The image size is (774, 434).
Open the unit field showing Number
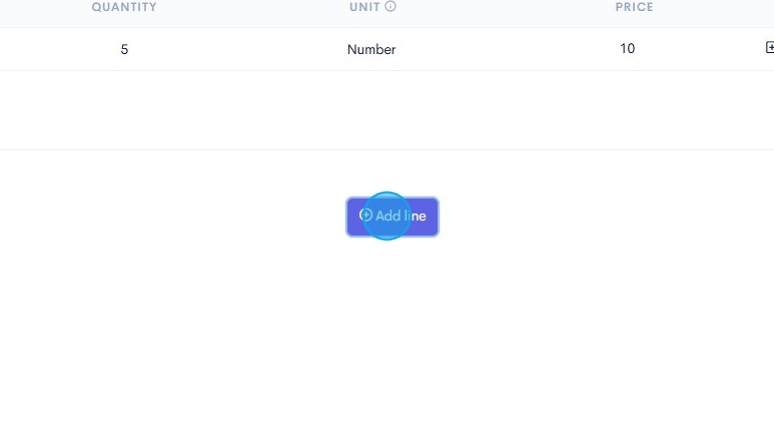371,49
